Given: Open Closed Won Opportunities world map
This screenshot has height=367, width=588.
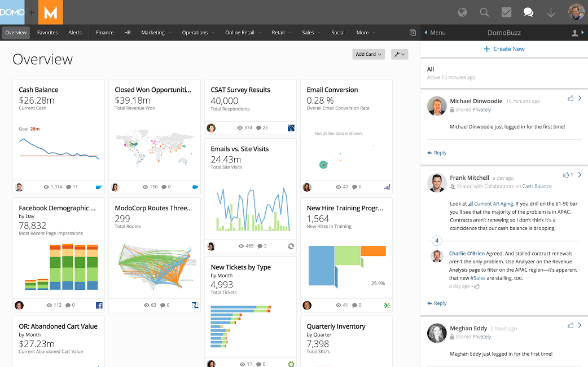Looking at the screenshot, I should coord(155,148).
